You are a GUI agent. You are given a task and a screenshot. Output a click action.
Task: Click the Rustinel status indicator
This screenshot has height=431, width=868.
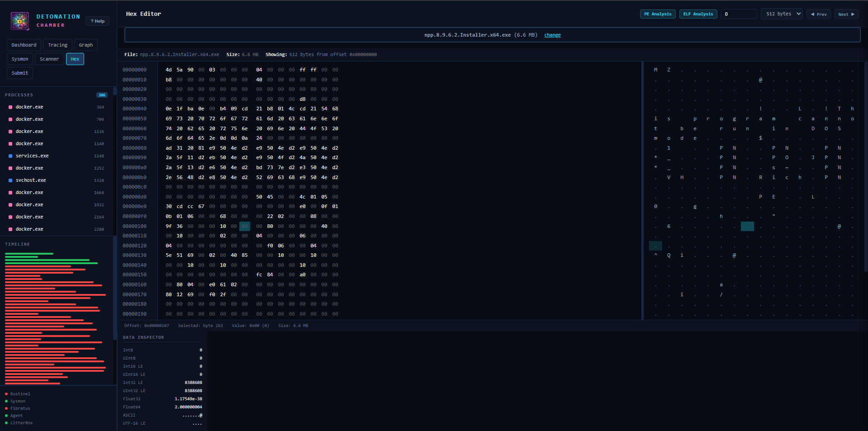point(18,394)
